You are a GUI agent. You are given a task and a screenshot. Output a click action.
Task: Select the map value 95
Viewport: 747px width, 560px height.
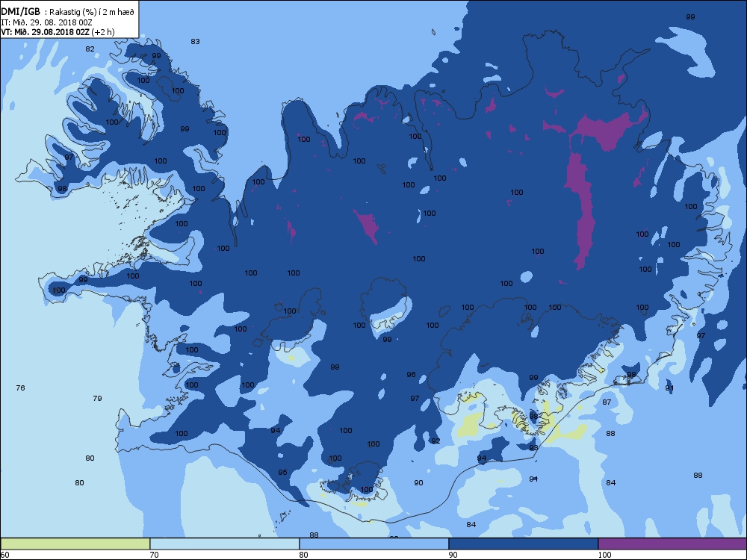283,473
